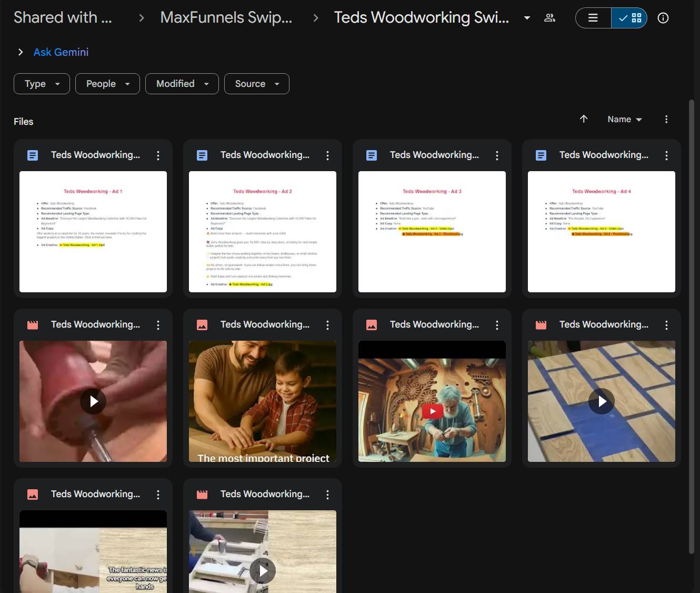Image resolution: width=700 pixels, height=593 pixels.
Task: Open the People filter button
Action: 107,84
